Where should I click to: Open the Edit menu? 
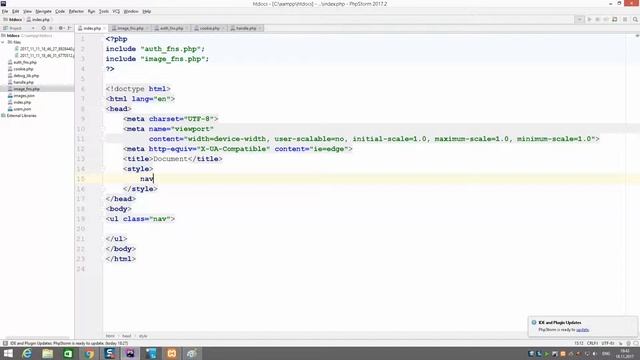pos(16,11)
